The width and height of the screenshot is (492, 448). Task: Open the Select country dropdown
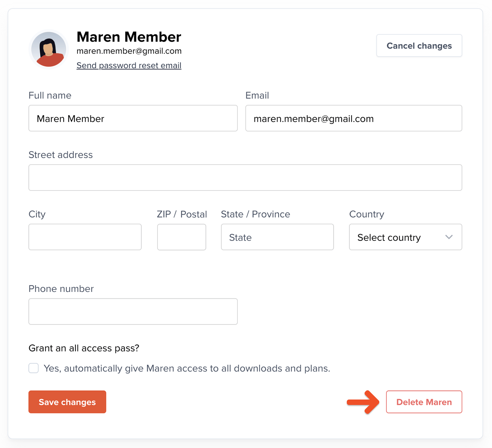tap(400, 237)
